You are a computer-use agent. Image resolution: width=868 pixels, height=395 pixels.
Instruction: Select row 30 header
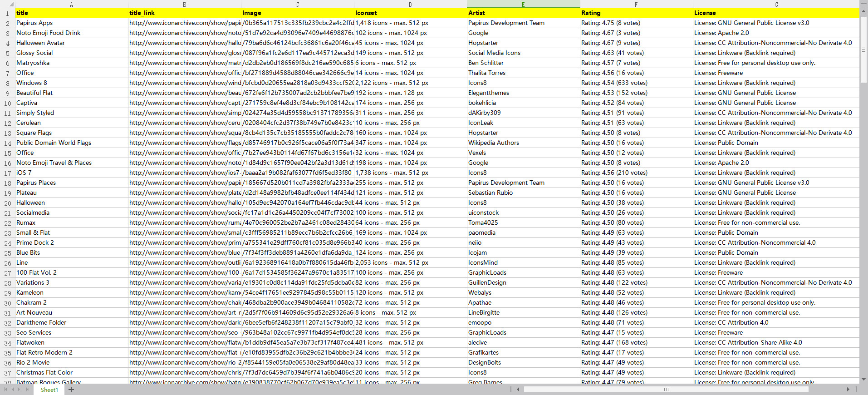point(7,303)
